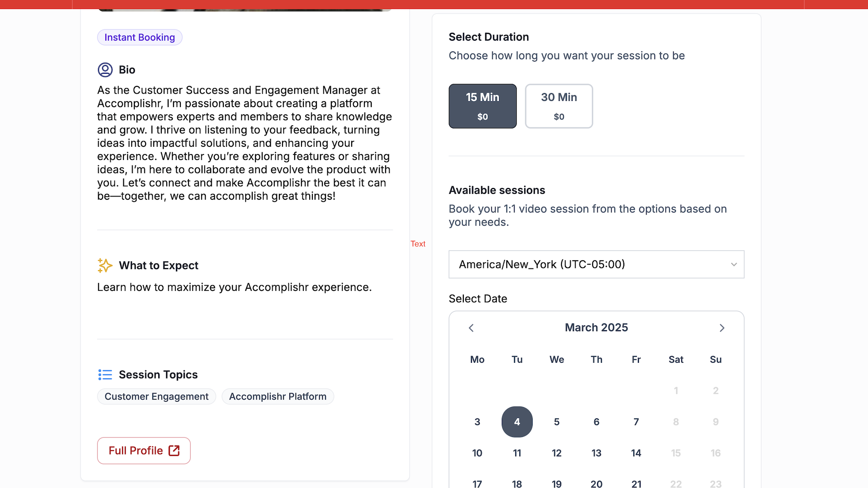Screen dimensions: 868x488
Task: Go to next month in calendar
Action: click(722, 328)
